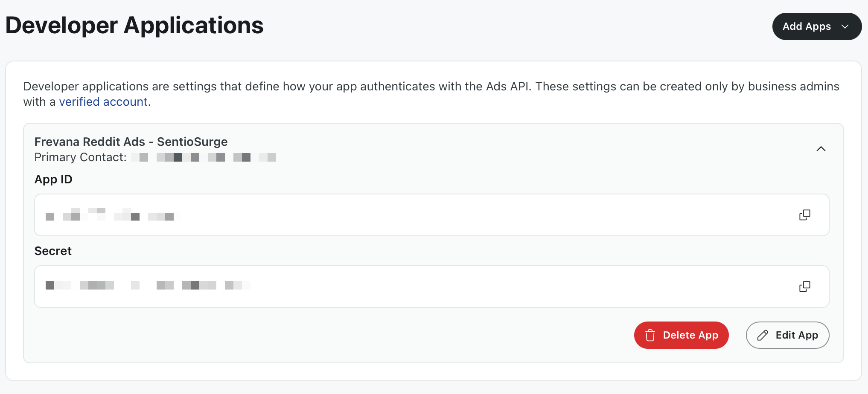Open the verified account link
The image size is (868, 394).
103,102
